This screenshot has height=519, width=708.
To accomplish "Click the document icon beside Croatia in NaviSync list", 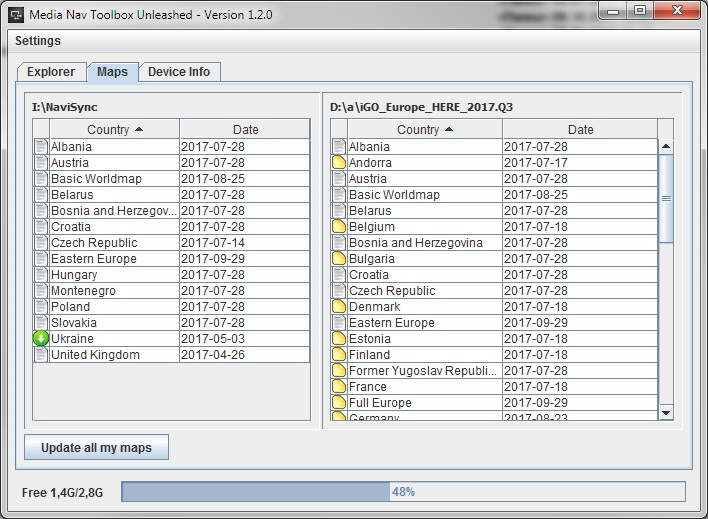I will pyautogui.click(x=41, y=226).
